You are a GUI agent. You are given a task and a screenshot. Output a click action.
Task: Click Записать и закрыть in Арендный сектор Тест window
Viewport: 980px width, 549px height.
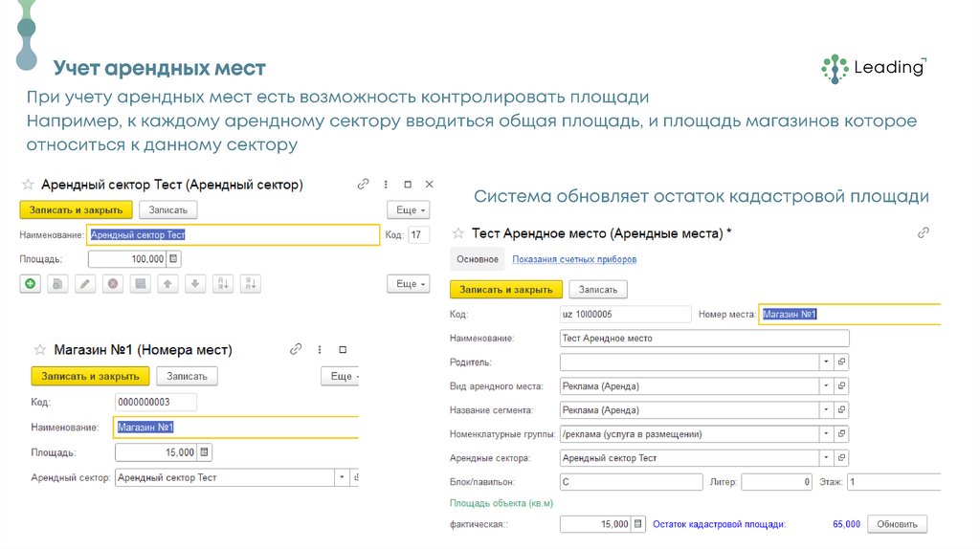coord(77,209)
